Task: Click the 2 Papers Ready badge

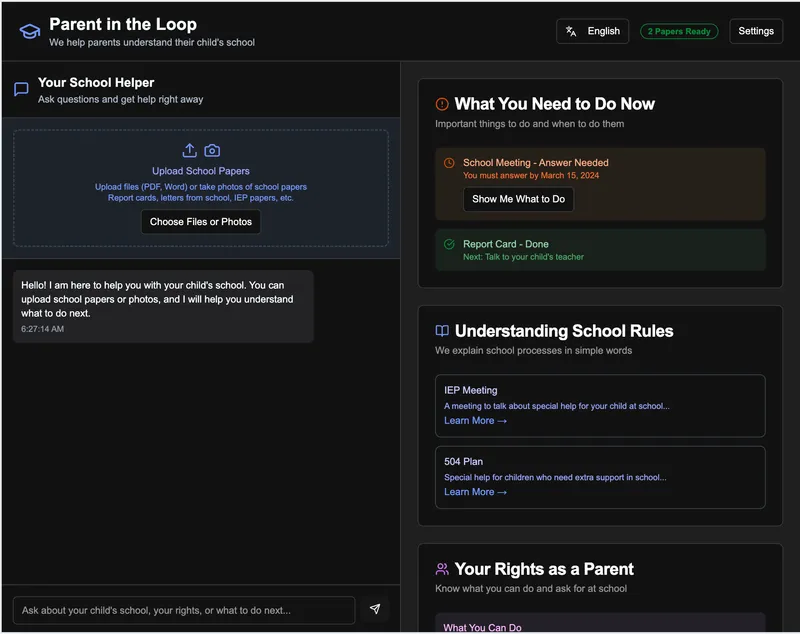Action: tap(679, 31)
